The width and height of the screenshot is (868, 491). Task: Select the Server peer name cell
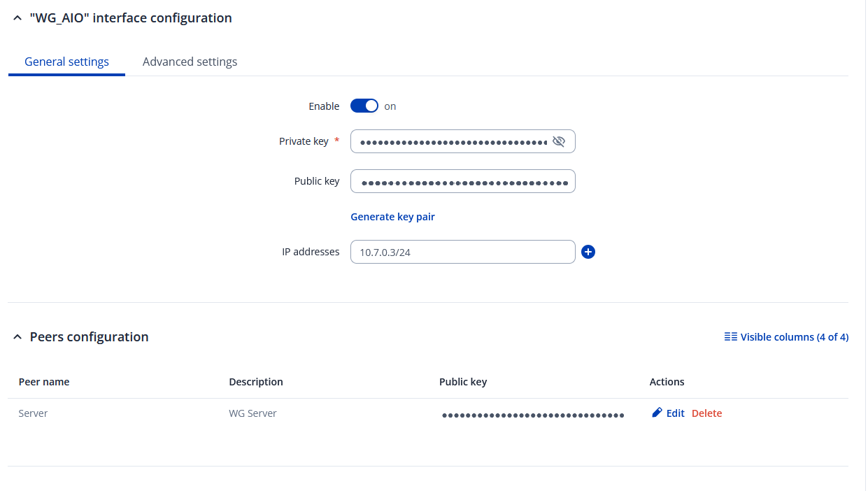pyautogui.click(x=34, y=413)
